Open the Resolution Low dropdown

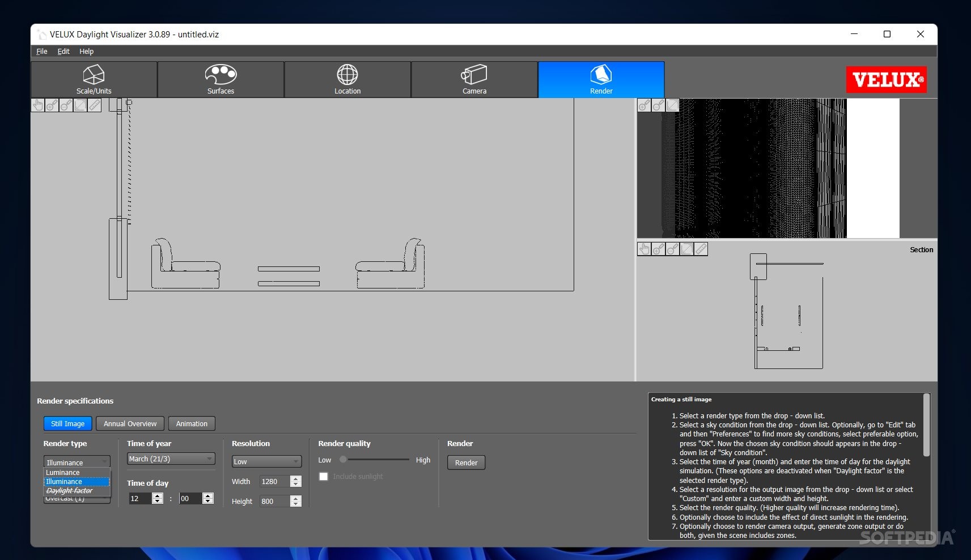point(266,461)
